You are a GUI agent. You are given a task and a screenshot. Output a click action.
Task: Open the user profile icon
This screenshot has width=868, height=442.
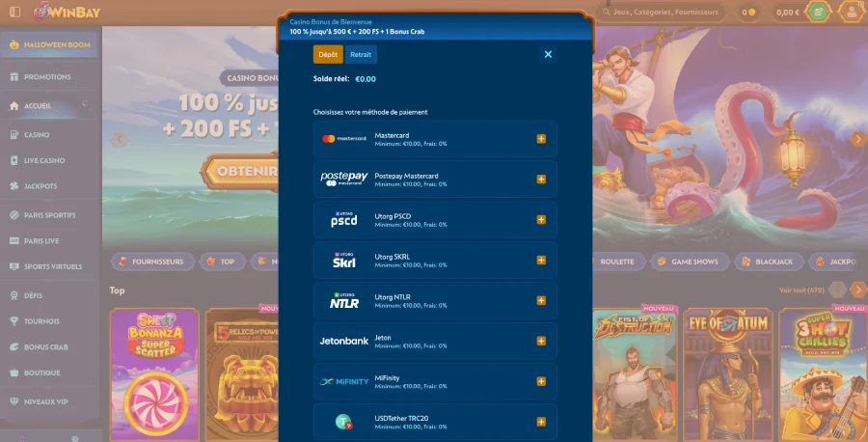pyautogui.click(x=852, y=13)
